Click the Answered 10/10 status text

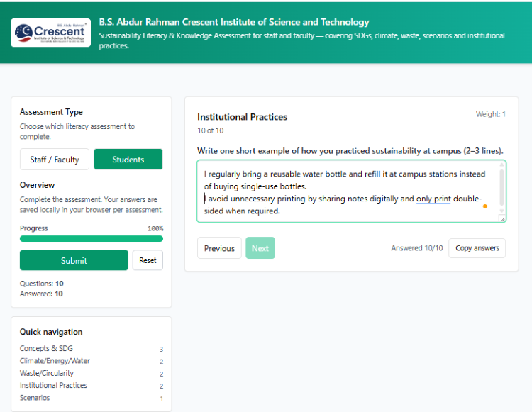pyautogui.click(x=416, y=248)
